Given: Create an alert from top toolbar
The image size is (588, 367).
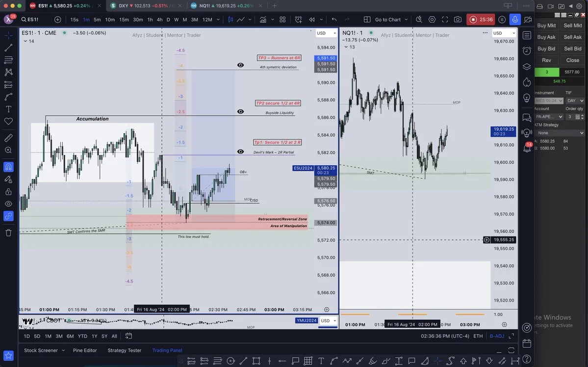Looking at the screenshot, I should [299, 20].
